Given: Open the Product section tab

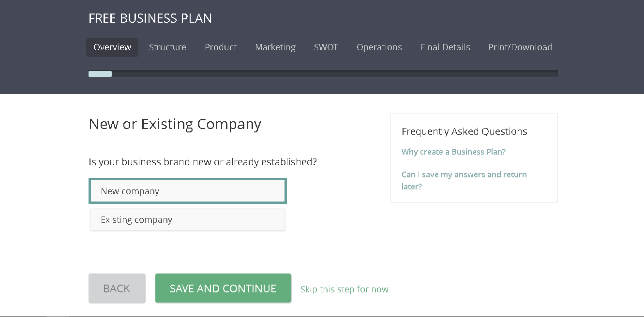Looking at the screenshot, I should click(221, 47).
